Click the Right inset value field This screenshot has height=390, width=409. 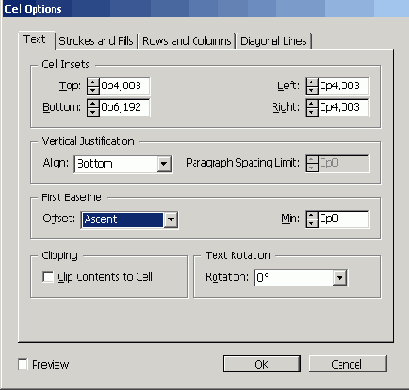pos(343,108)
